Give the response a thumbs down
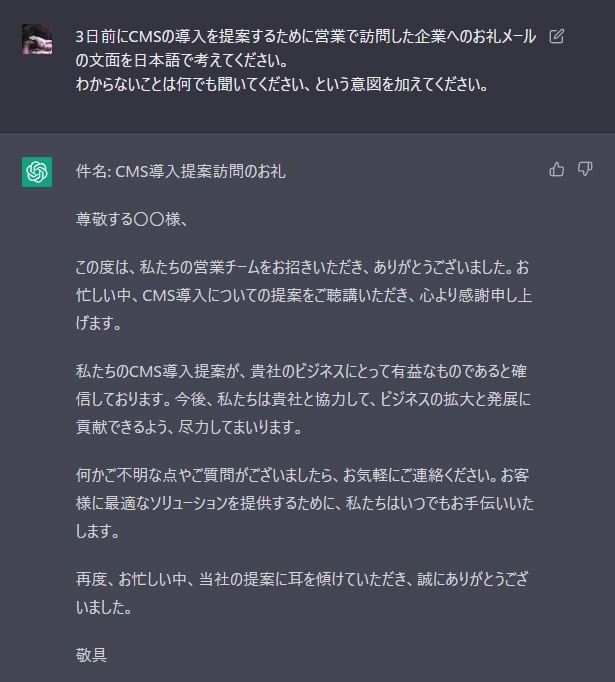The image size is (615, 682). coord(585,169)
